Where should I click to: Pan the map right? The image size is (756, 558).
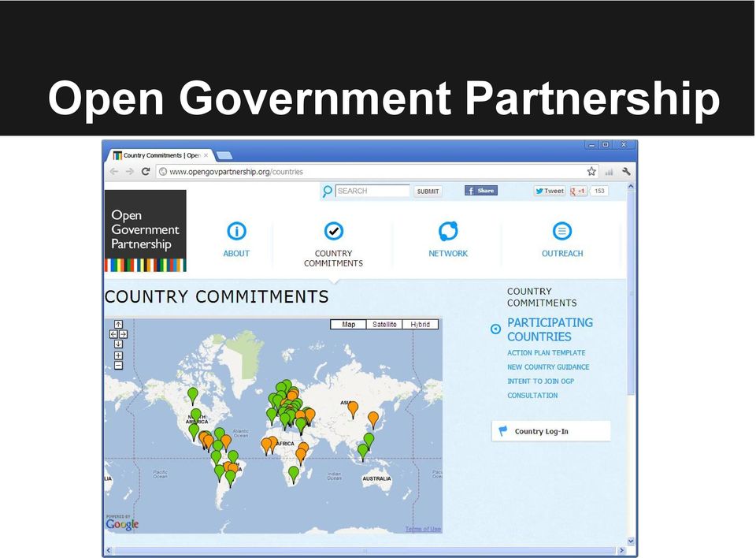[x=124, y=334]
